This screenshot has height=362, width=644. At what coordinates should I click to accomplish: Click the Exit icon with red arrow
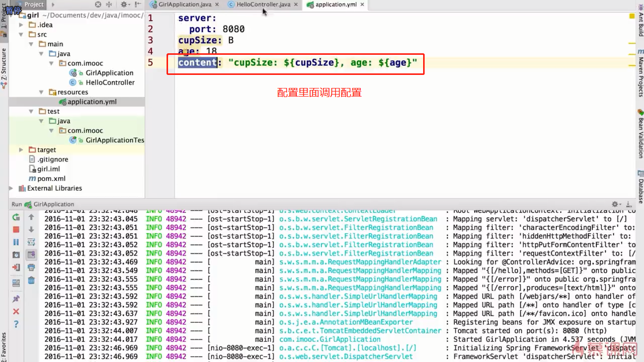pos(16,267)
